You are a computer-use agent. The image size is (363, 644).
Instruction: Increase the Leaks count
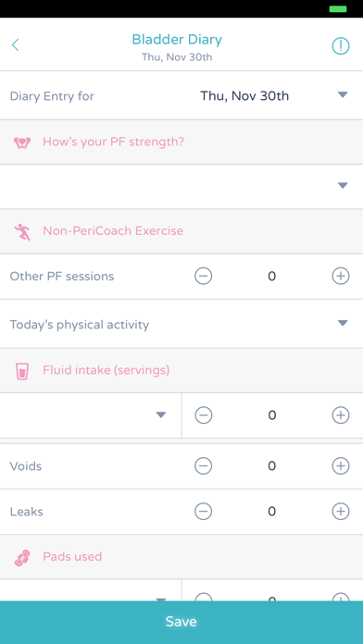[341, 512]
